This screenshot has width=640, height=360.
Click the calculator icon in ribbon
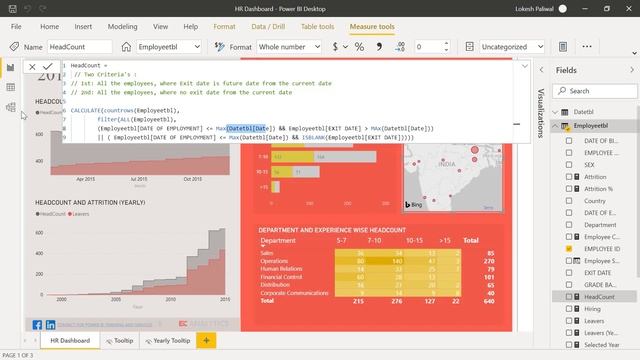click(563, 47)
